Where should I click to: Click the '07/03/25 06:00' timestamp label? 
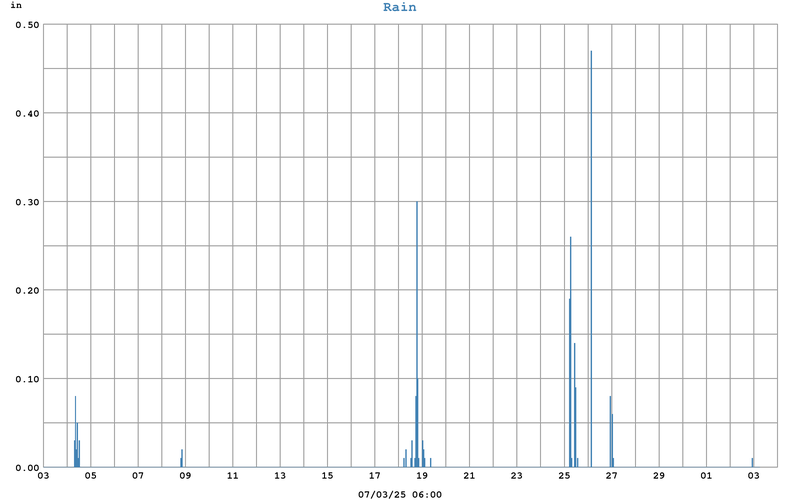pos(399,494)
